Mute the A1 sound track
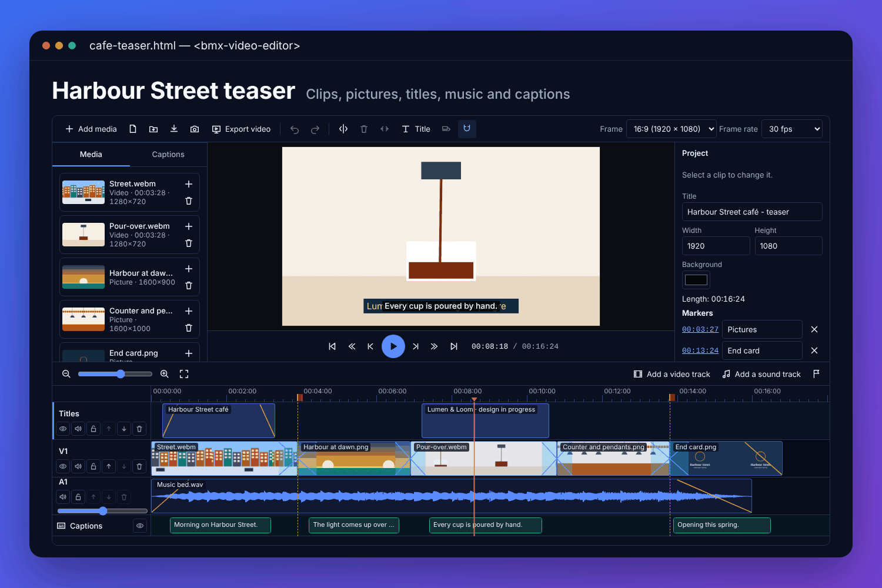 63,497
